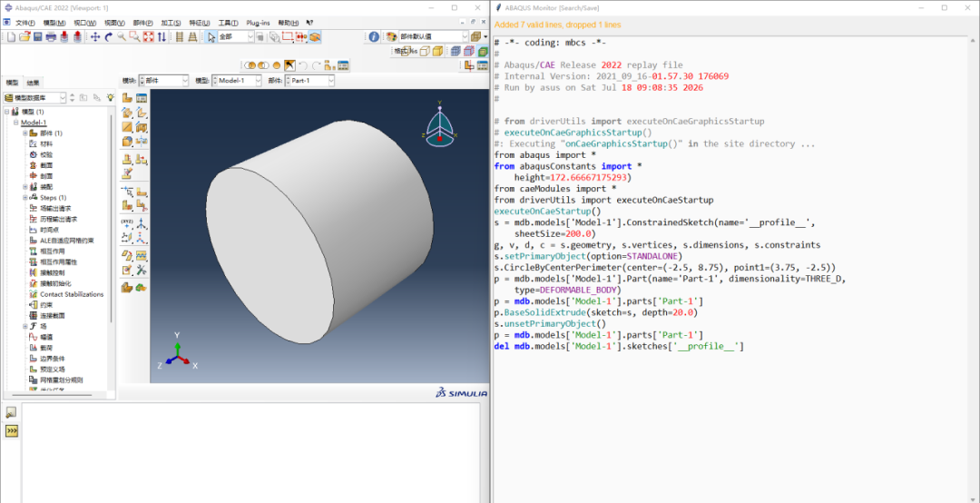Toggle the red-blue cube display option
This screenshot has height=503, width=980.
(x=469, y=52)
